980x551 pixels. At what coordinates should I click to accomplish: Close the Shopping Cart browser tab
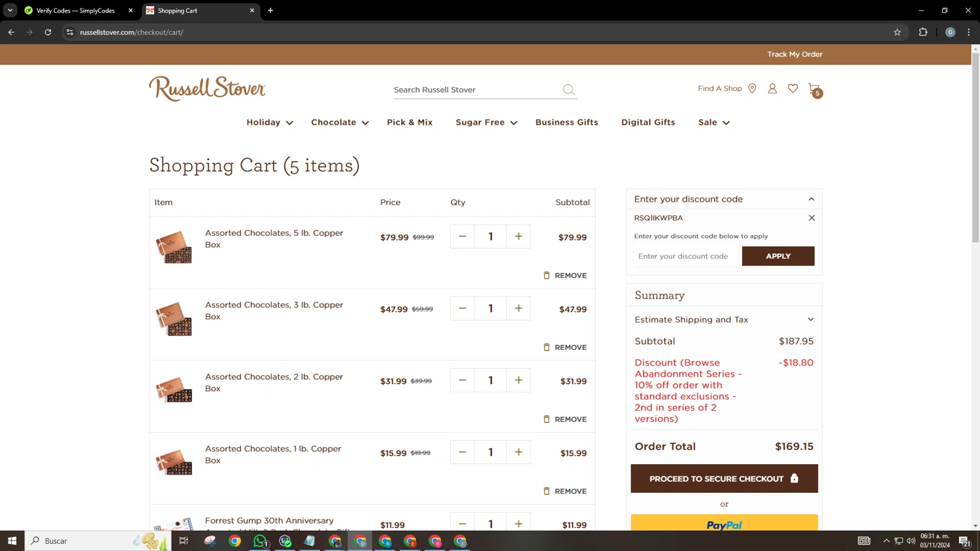tap(252, 10)
